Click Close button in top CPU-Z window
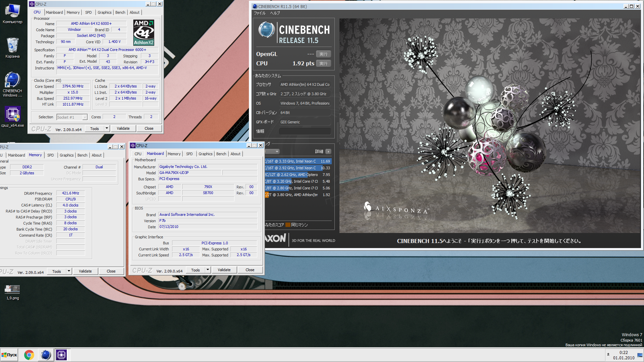Image resolution: width=644 pixels, height=362 pixels. [x=149, y=128]
